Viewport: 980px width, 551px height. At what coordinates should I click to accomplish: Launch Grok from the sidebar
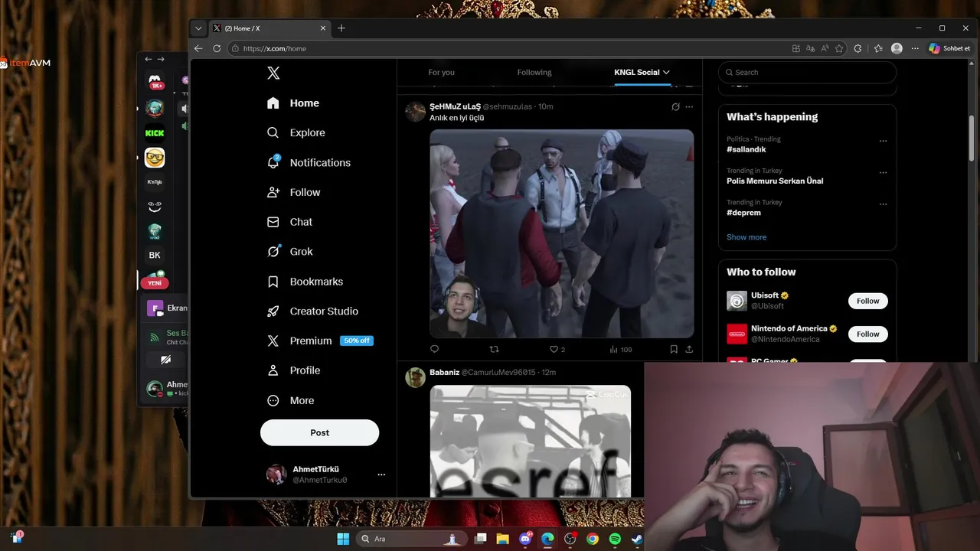[290, 252]
